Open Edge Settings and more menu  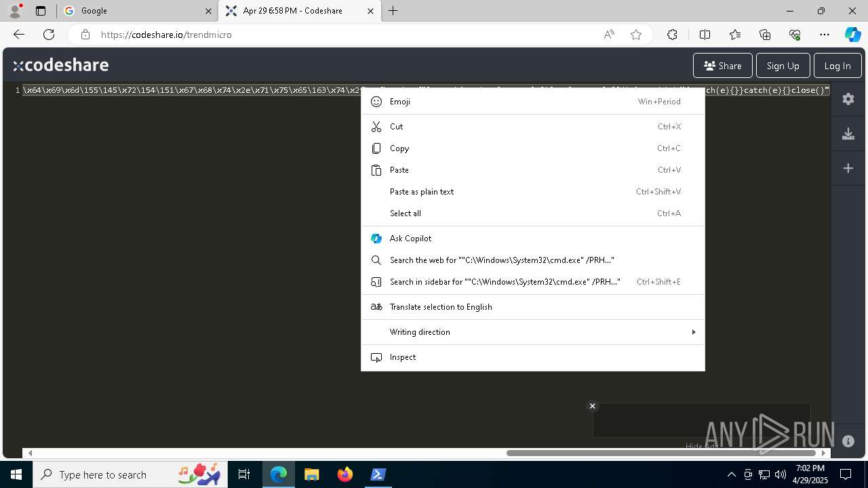tap(825, 35)
